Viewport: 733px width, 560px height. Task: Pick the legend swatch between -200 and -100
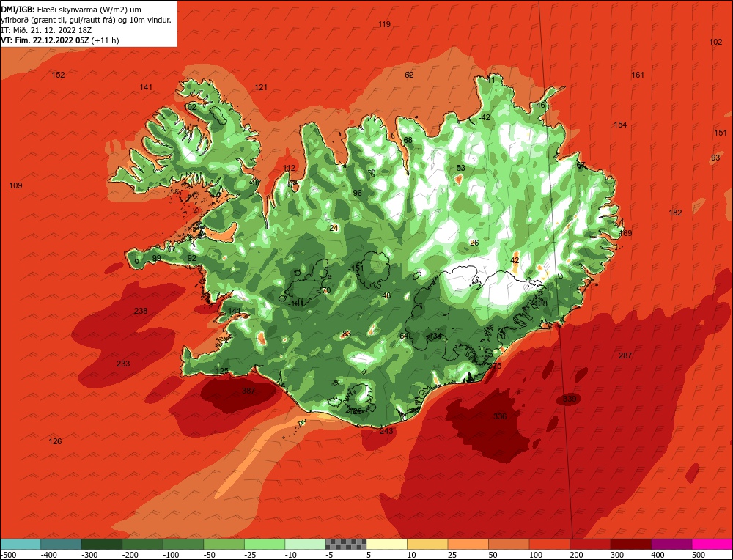tap(143, 544)
